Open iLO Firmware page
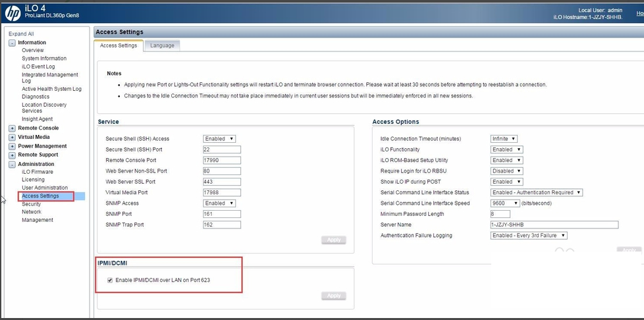 38,172
